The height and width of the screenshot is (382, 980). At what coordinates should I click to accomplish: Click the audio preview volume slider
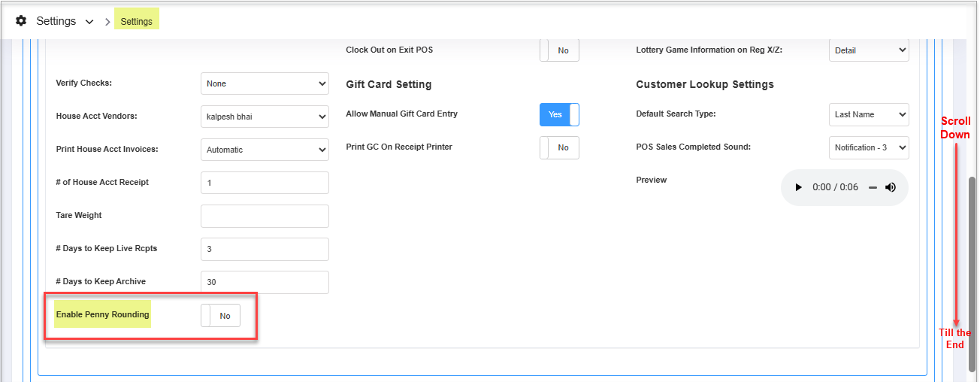[x=873, y=187]
